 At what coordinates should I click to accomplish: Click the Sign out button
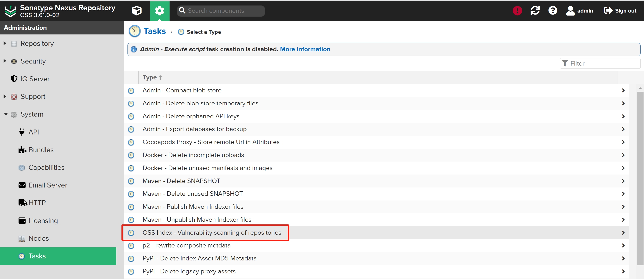pyautogui.click(x=620, y=11)
